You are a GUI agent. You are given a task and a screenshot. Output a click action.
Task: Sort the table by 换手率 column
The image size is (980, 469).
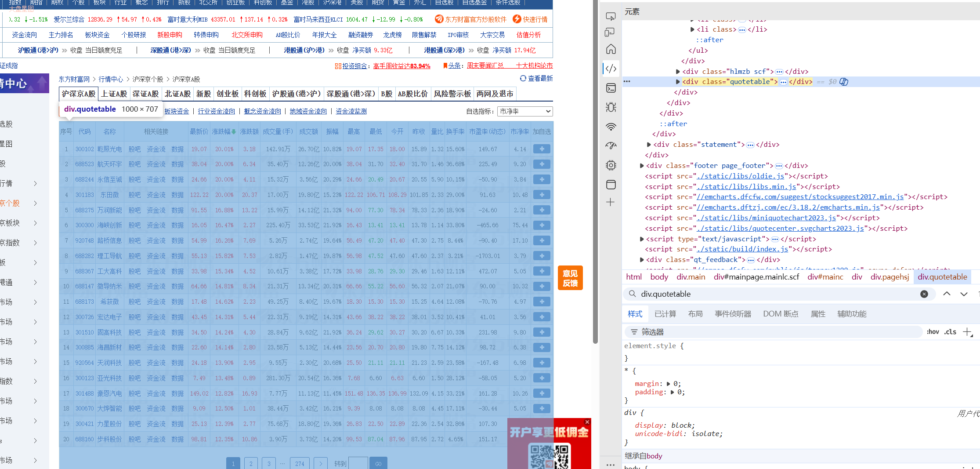point(455,131)
